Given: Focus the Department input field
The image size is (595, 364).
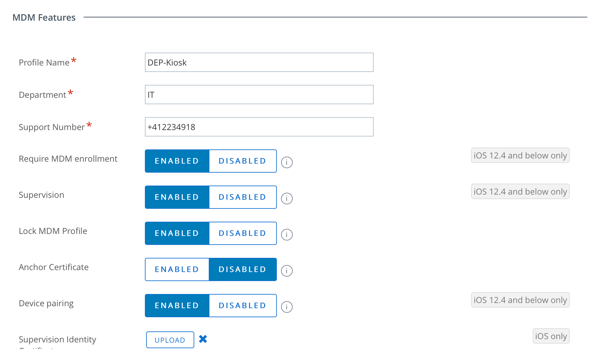Looking at the screenshot, I should click(x=259, y=95).
